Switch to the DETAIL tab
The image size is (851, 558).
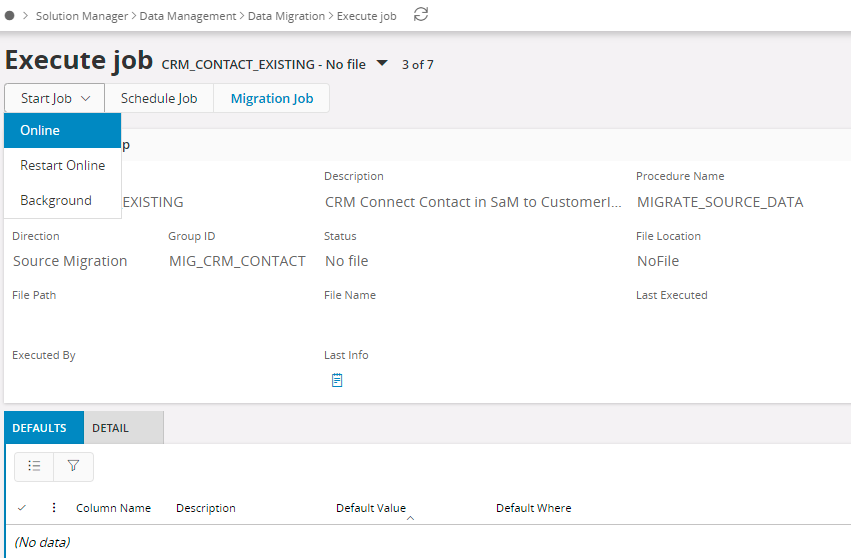click(110, 428)
